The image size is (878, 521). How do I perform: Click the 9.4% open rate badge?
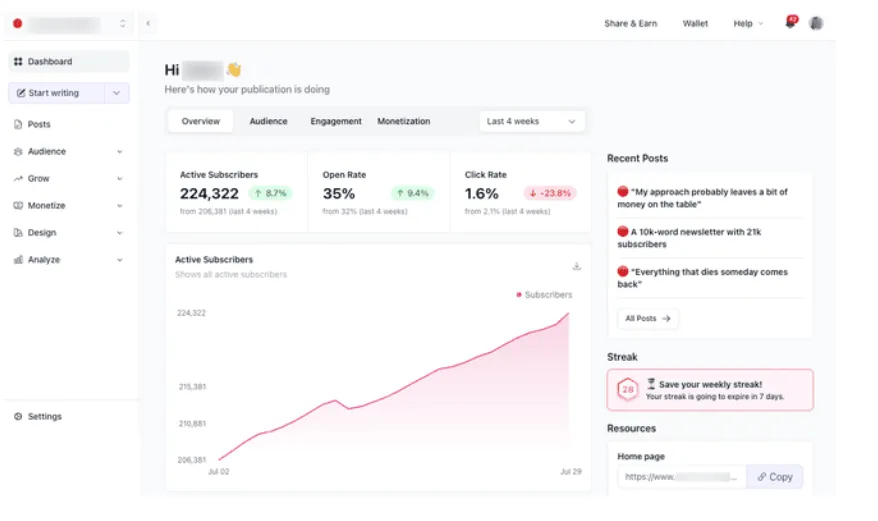tap(413, 193)
